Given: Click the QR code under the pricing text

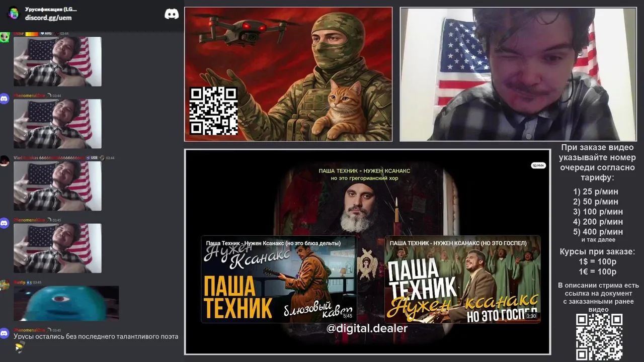Looking at the screenshot, I should tap(599, 337).
